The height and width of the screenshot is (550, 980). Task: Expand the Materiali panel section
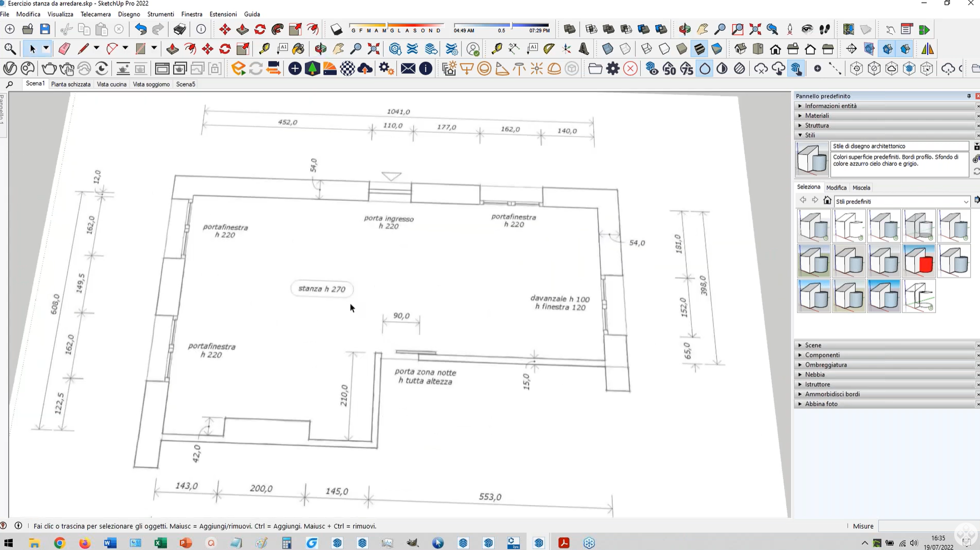[x=817, y=116]
